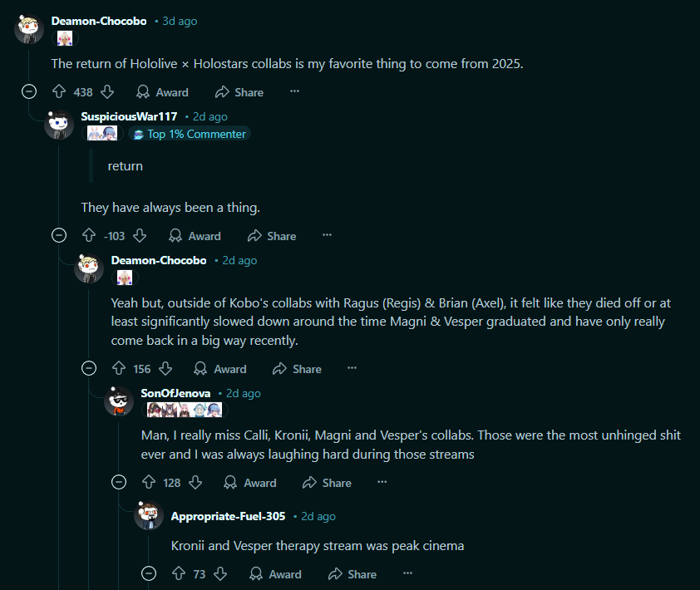
Task: Click SonOfJenova's avatar image
Action: [x=119, y=401]
